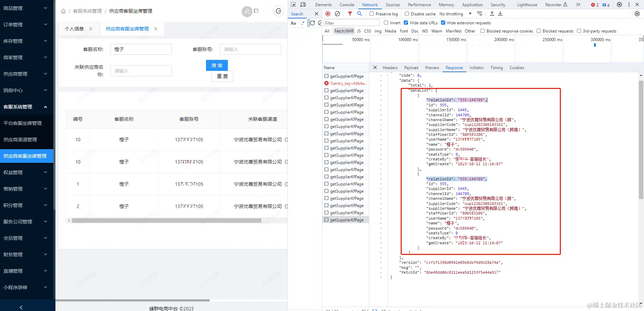Close the 供应商客服坐席管理 tab
Image resolution: width=644 pixels, height=311 pixels.
[156, 29]
